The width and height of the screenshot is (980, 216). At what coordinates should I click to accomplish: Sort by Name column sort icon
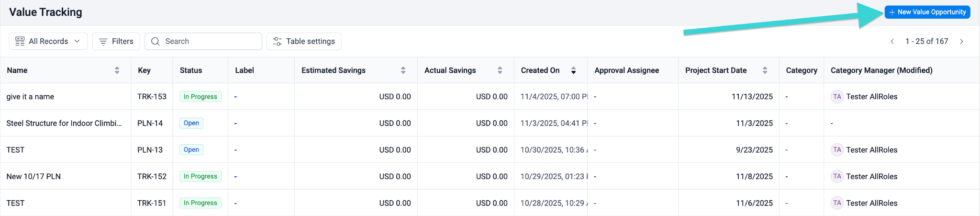click(117, 70)
